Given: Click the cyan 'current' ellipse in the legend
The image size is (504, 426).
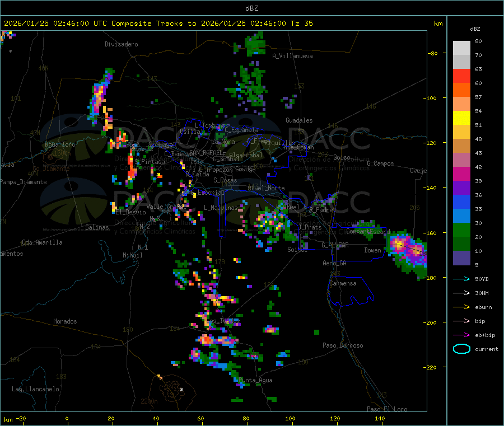Looking at the screenshot, I should (461, 349).
